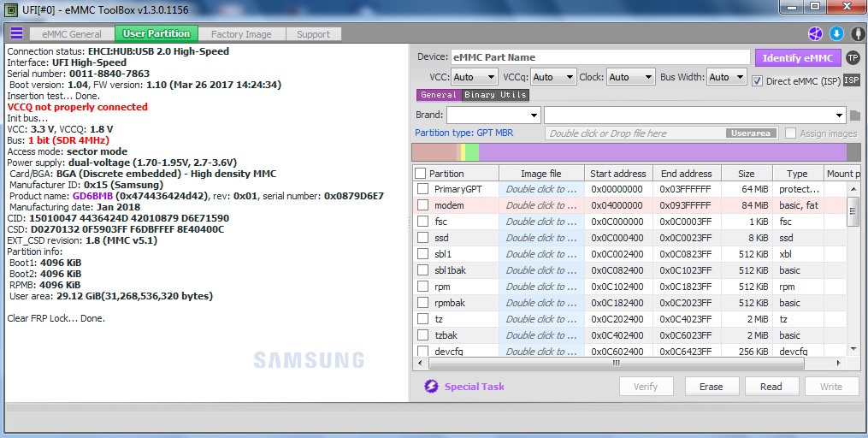Image resolution: width=868 pixels, height=438 pixels.
Task: Click the Special Task lightning icon
Action: click(431, 387)
